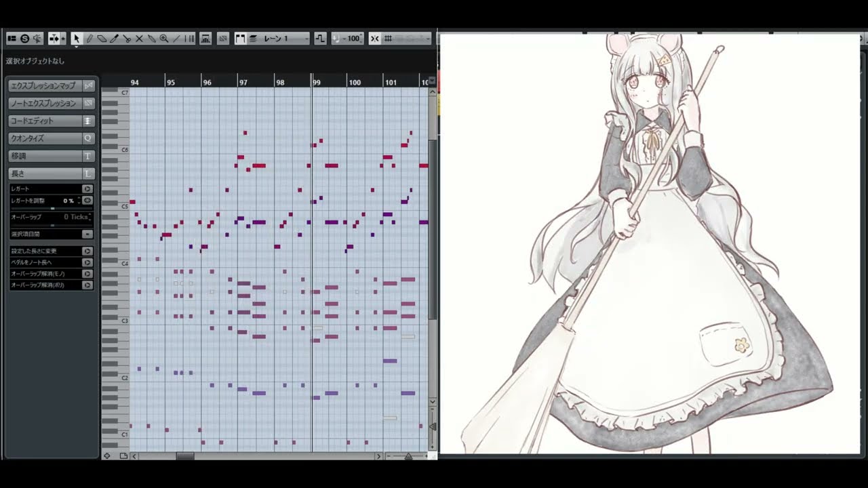Select the Object Selection arrow tool
The width and height of the screenshot is (868, 488).
pos(77,39)
